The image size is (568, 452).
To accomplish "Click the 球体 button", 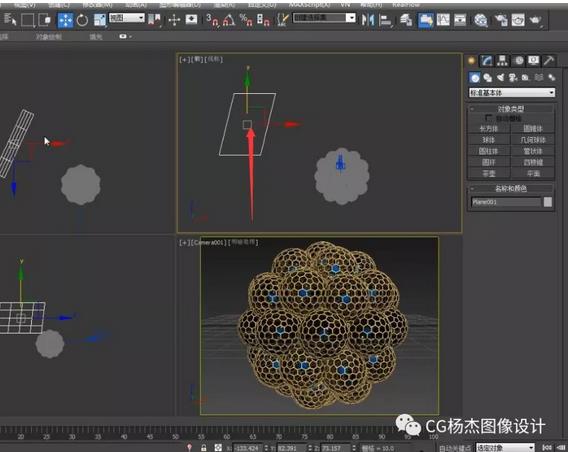I will pos(489,140).
